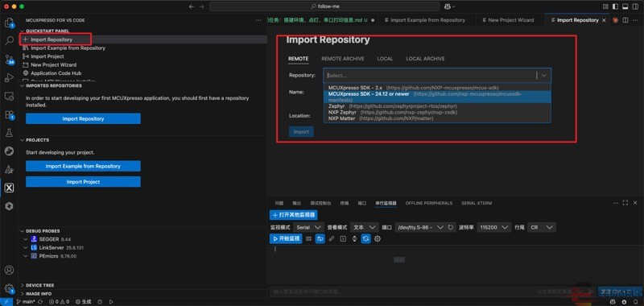Select the NXP Zephyr repository option
The height and width of the screenshot is (306, 644).
(437, 112)
